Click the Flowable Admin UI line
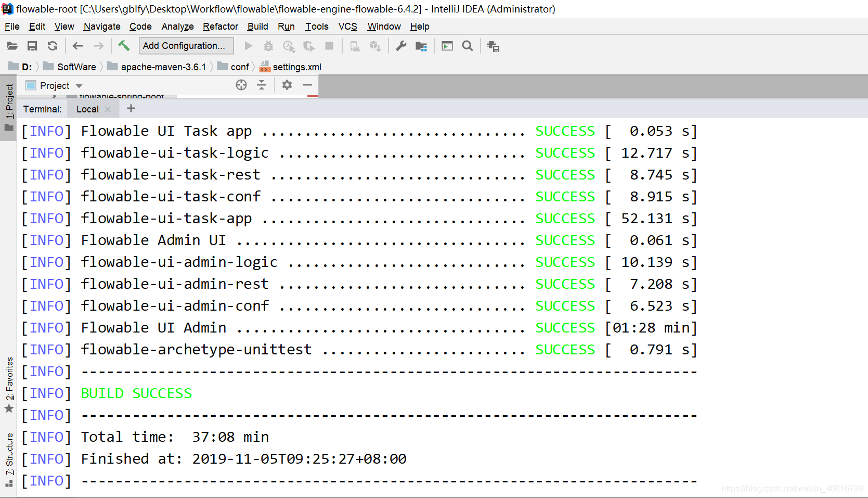This screenshot has height=498, width=868. point(359,240)
